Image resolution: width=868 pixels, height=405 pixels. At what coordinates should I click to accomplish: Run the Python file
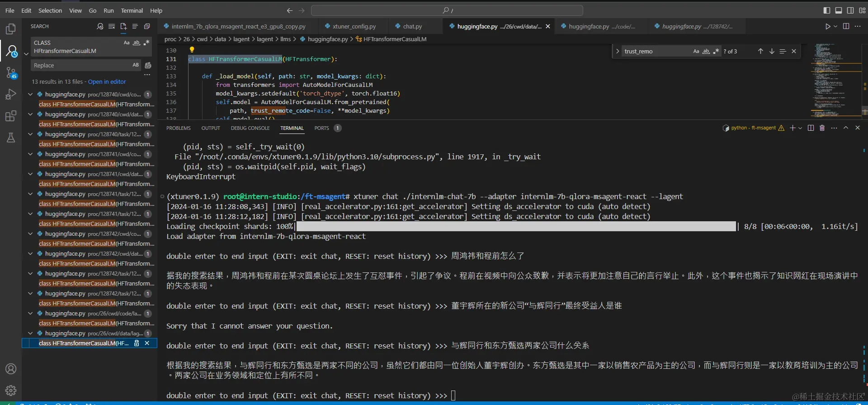(828, 26)
